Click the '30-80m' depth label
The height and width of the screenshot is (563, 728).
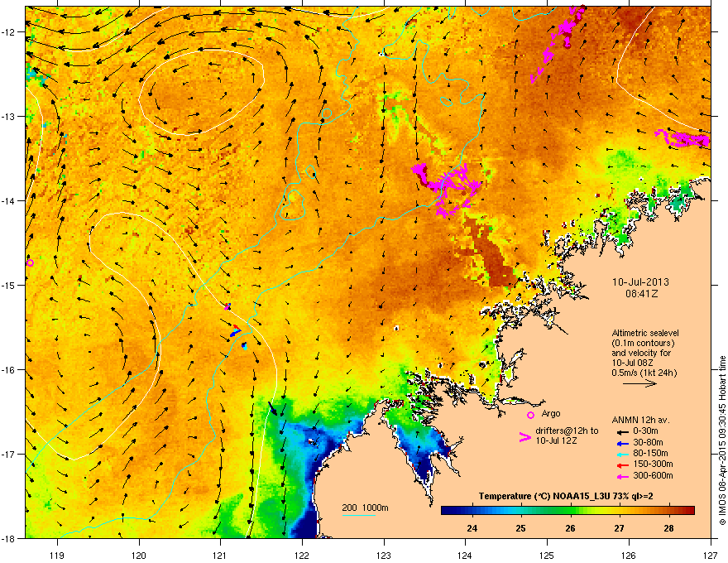coord(648,442)
